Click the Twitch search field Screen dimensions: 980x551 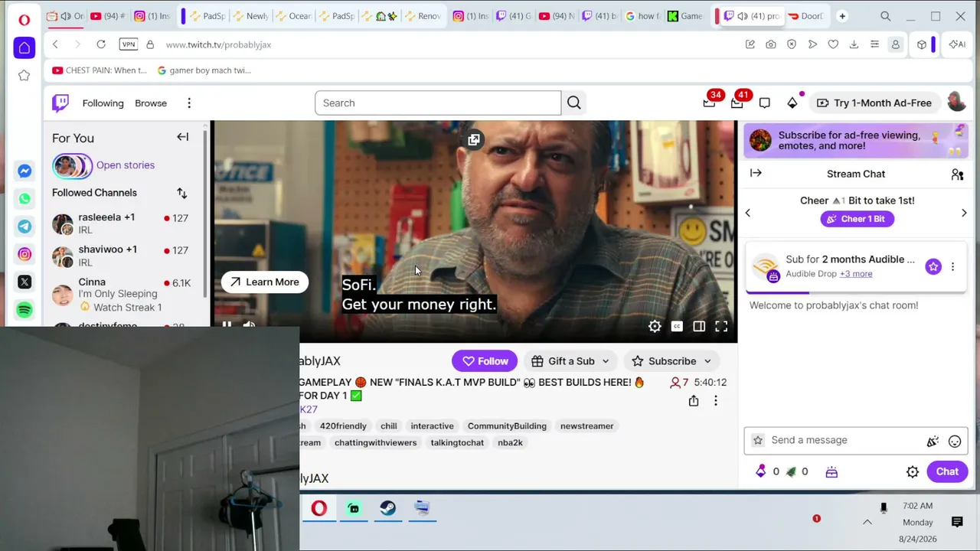(438, 103)
